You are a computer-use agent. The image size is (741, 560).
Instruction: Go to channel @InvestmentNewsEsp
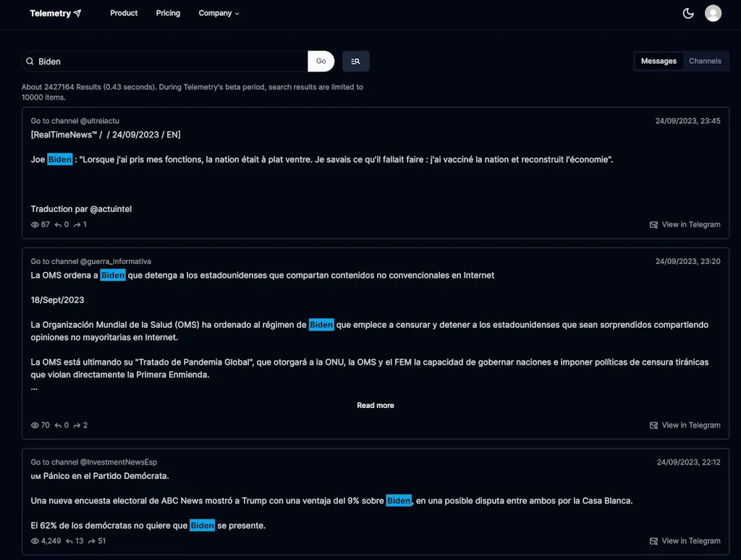93,462
